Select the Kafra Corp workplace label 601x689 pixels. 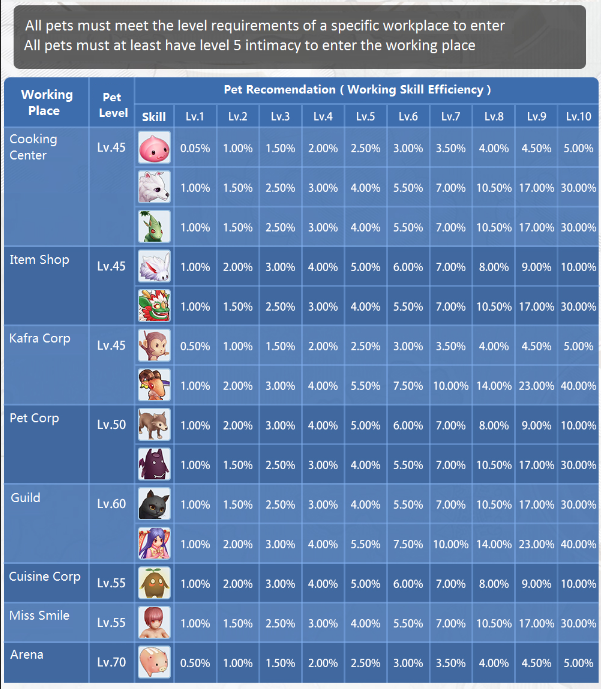(40, 338)
